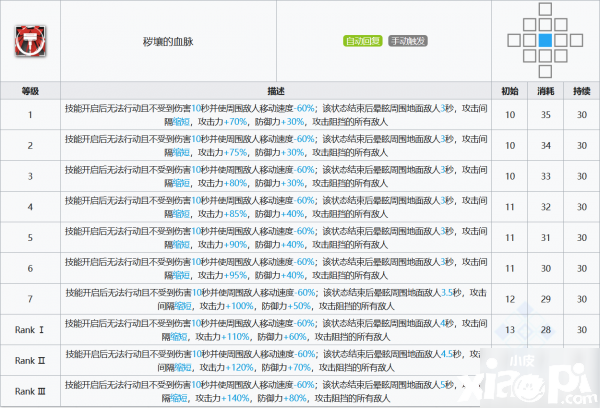600x408 pixels.
Task: Select level 4 cell in 等级 column
Action: (30, 207)
